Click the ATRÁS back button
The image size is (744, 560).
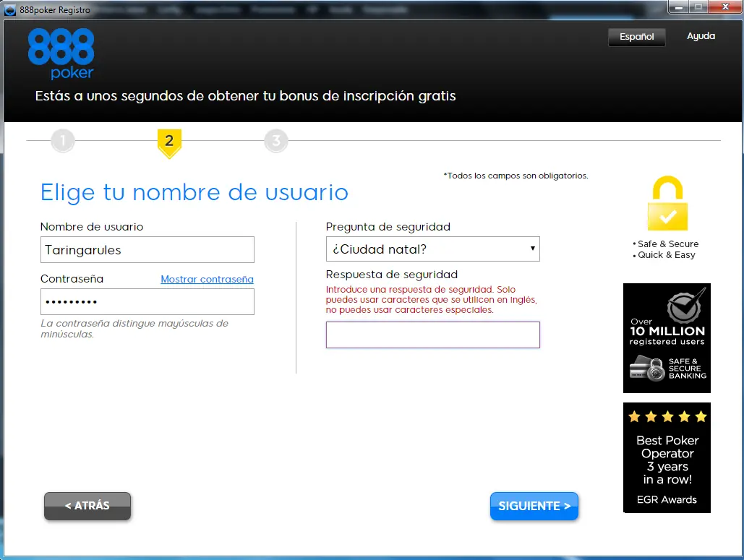point(87,506)
